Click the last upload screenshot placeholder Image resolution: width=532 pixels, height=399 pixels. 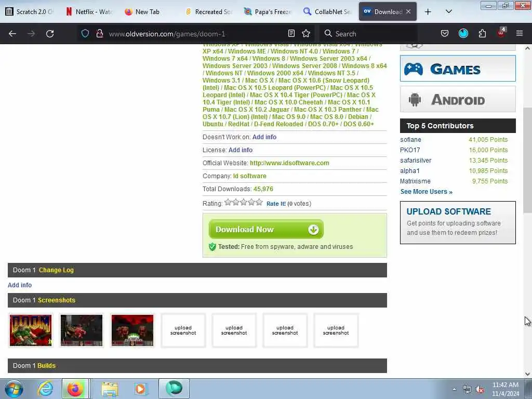click(336, 330)
